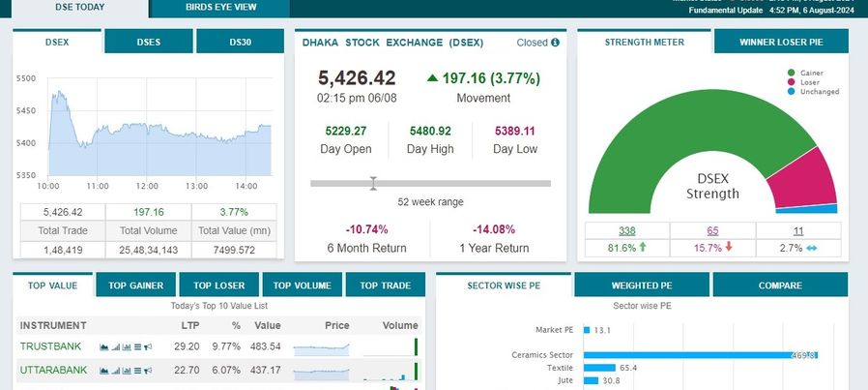Click TRUSTBANK signal bars icon
The image size is (868, 390).
coord(116,346)
